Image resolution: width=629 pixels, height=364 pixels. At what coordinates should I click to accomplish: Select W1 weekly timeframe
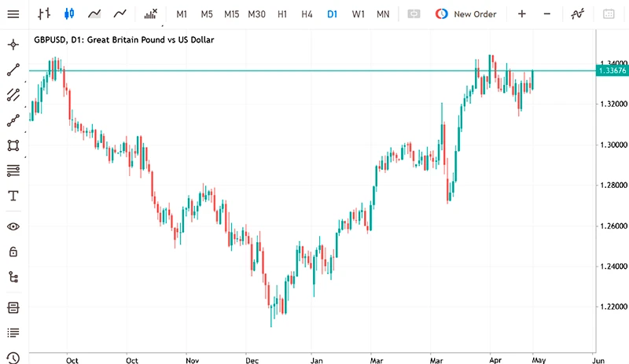pyautogui.click(x=359, y=14)
